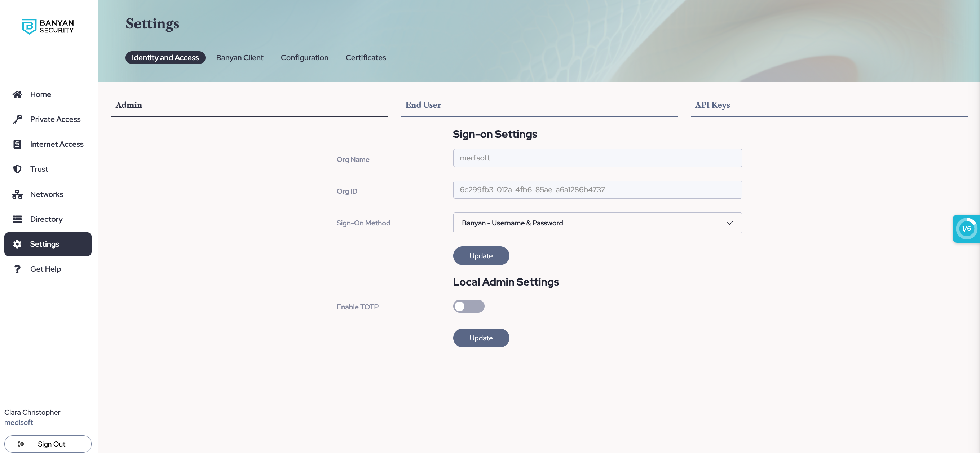
Task: Click the Private Access key icon
Action: pyautogui.click(x=17, y=119)
